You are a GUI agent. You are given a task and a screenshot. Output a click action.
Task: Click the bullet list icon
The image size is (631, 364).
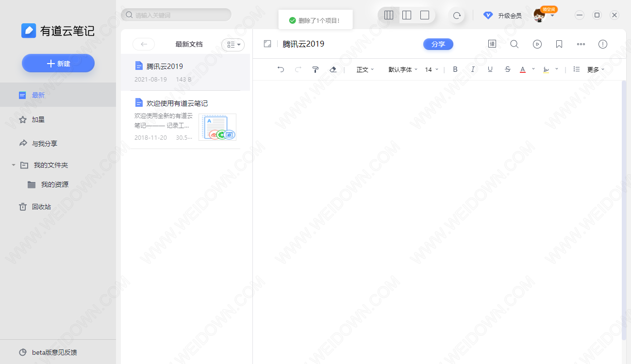577,69
